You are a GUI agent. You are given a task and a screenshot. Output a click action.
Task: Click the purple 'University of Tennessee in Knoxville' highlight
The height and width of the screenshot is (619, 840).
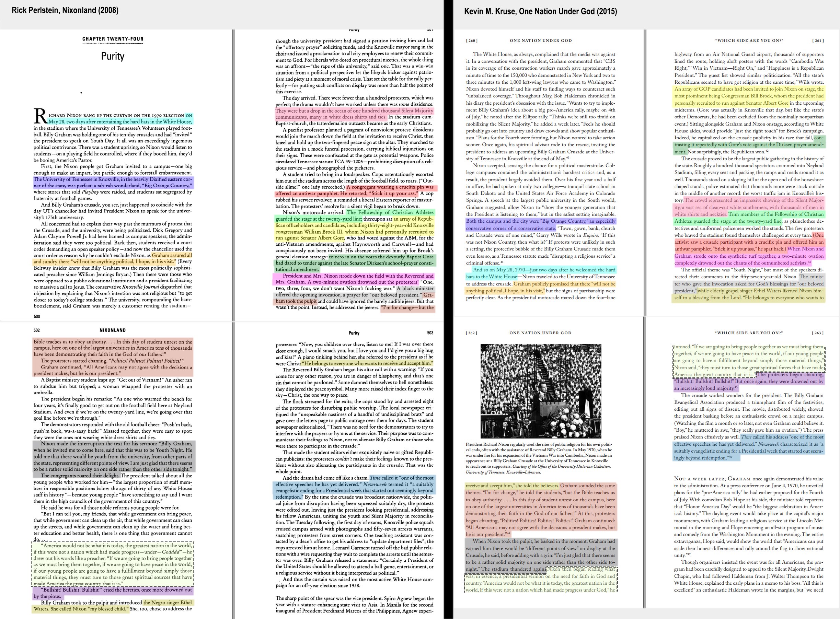click(x=113, y=182)
